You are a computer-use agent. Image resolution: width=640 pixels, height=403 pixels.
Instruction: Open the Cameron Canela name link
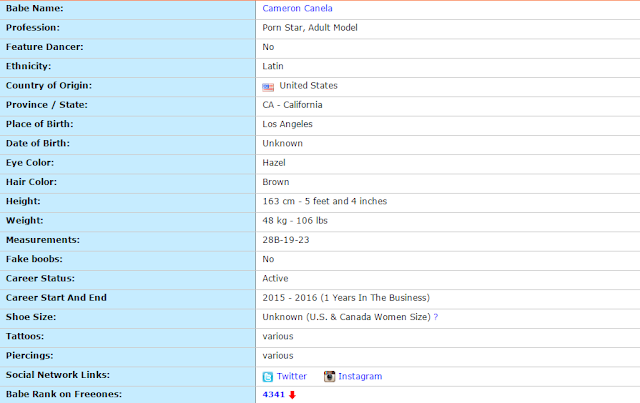click(297, 8)
